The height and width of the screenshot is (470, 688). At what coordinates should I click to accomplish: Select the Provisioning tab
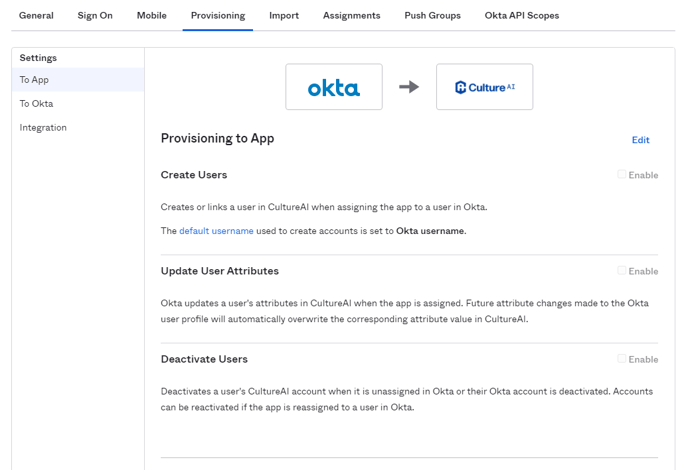click(x=218, y=15)
